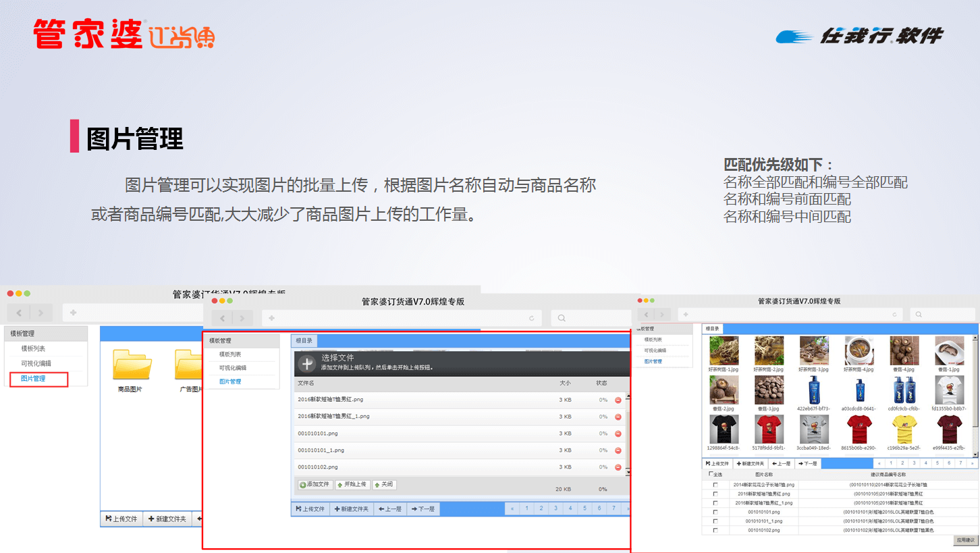Open the 商品图片 folder icon
Image resolution: width=980 pixels, height=553 pixels.
132,365
